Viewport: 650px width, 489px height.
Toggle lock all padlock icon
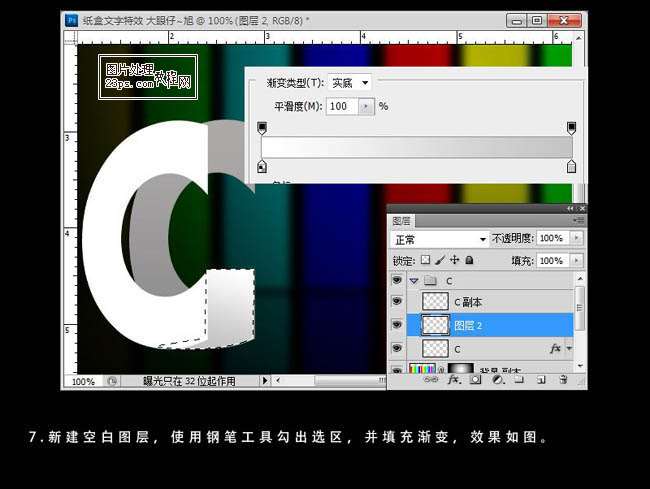point(469,260)
